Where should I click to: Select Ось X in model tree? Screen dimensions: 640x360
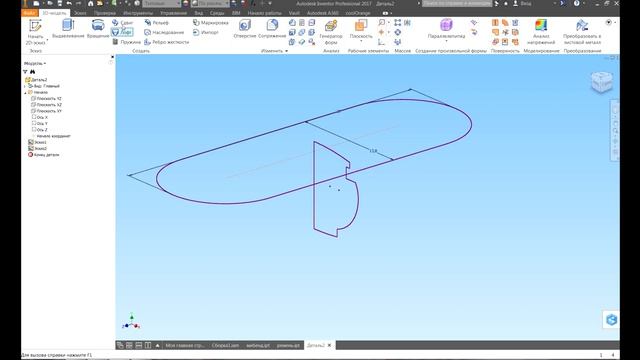[x=40, y=117]
